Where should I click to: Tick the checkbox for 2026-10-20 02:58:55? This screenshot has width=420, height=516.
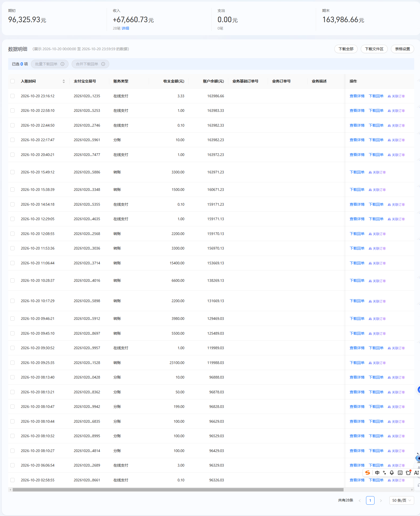click(12, 480)
